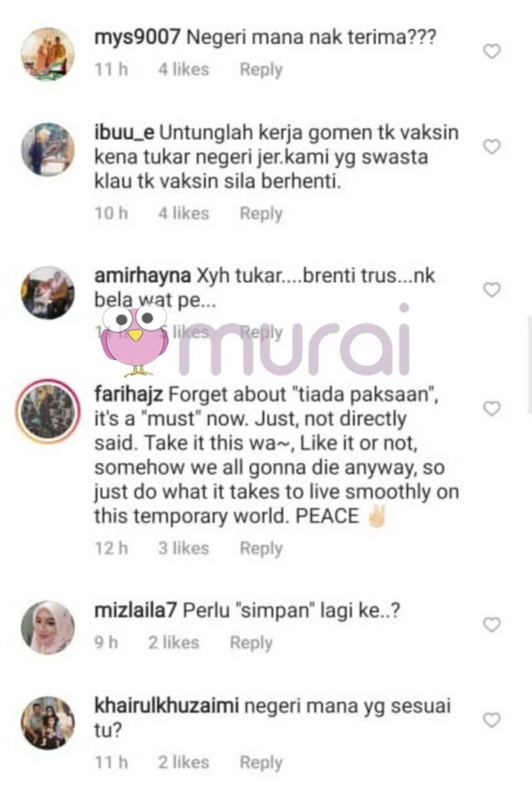The width and height of the screenshot is (532, 792).
Task: View the 2 likes on mizlaila7's comment
Action: 173,643
